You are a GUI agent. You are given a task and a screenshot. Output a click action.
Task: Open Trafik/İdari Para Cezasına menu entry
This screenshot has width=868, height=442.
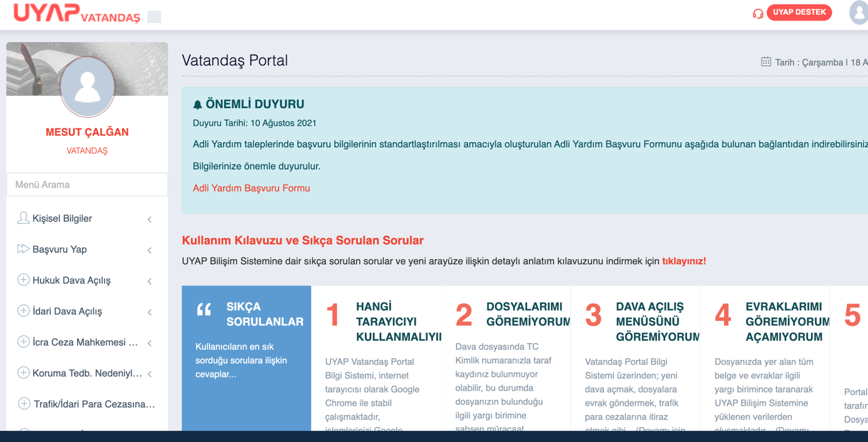tap(87, 404)
